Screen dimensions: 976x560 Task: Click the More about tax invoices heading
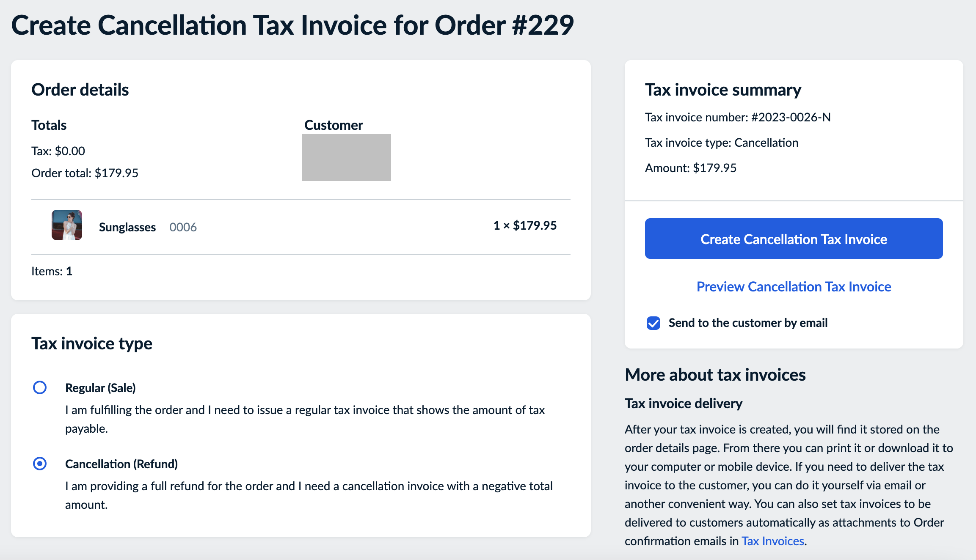[x=715, y=375]
